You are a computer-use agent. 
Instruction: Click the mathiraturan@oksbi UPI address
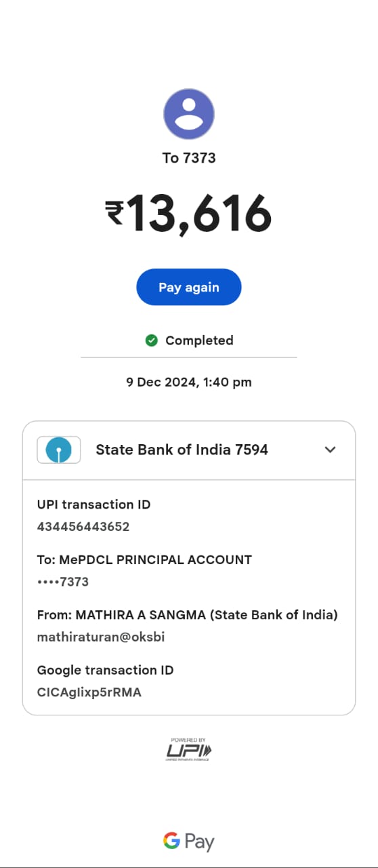[101, 637]
